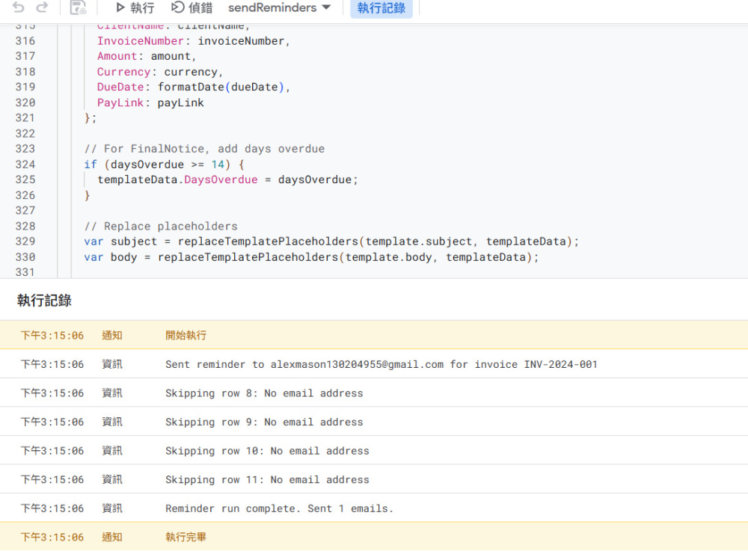Click the Amount property on line 317
The width and height of the screenshot is (748, 560).
[117, 56]
